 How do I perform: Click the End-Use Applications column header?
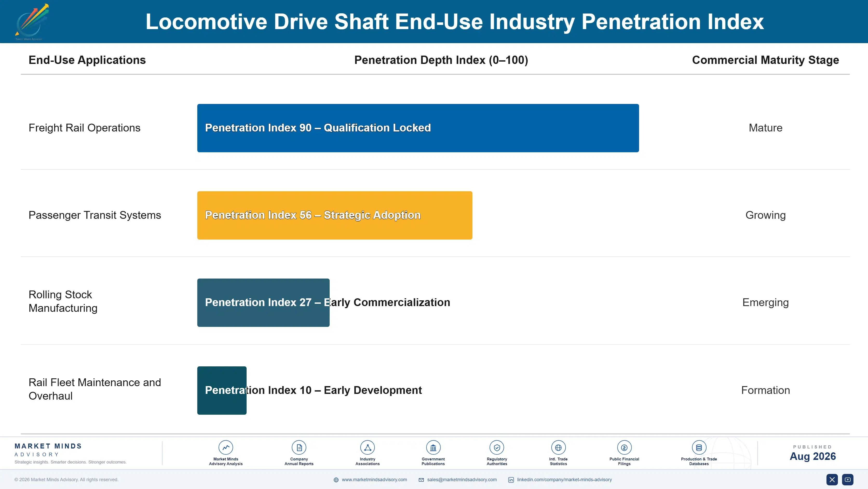[x=87, y=60]
